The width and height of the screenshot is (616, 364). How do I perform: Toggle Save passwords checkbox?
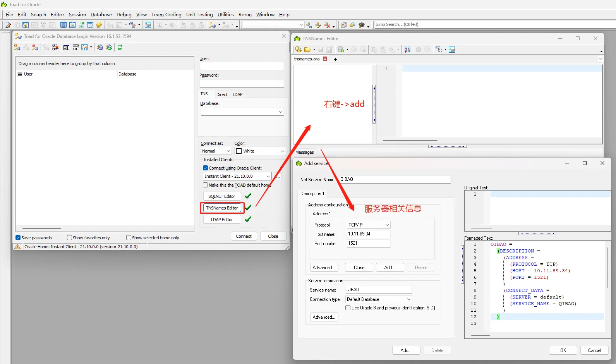(x=18, y=238)
